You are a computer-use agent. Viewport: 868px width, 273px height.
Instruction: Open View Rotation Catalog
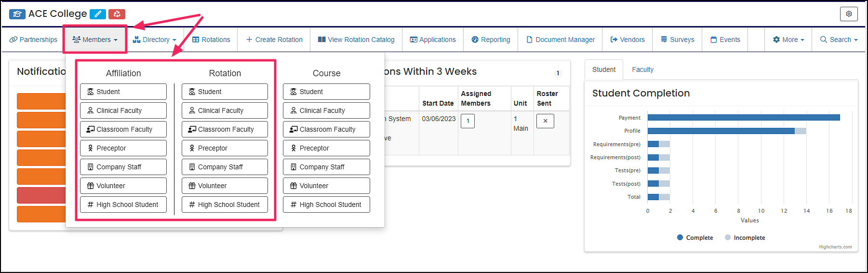(356, 40)
